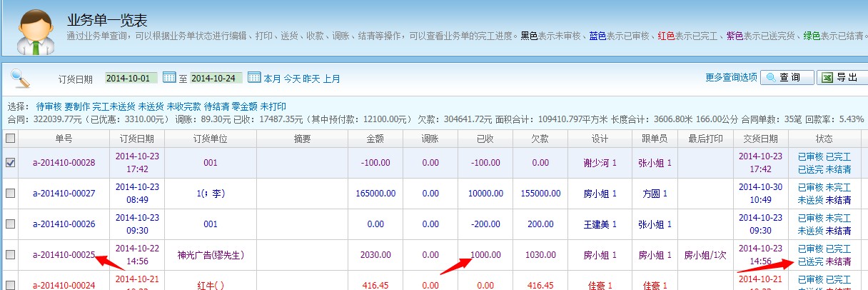Click the user avatar icon in header
The image size is (868, 290).
click(32, 32)
